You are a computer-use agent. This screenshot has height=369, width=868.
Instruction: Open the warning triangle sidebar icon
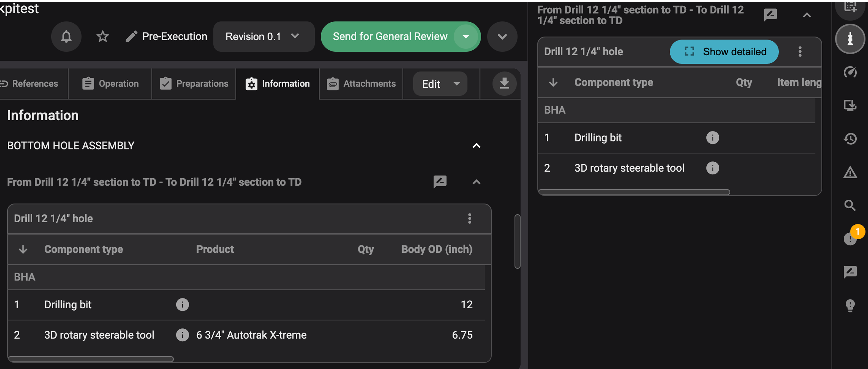[x=850, y=172]
